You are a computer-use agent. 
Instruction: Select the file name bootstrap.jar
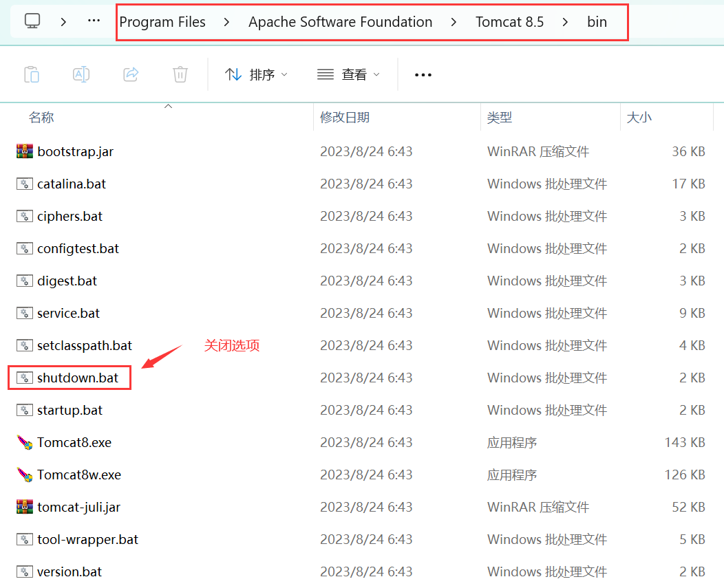[75, 151]
